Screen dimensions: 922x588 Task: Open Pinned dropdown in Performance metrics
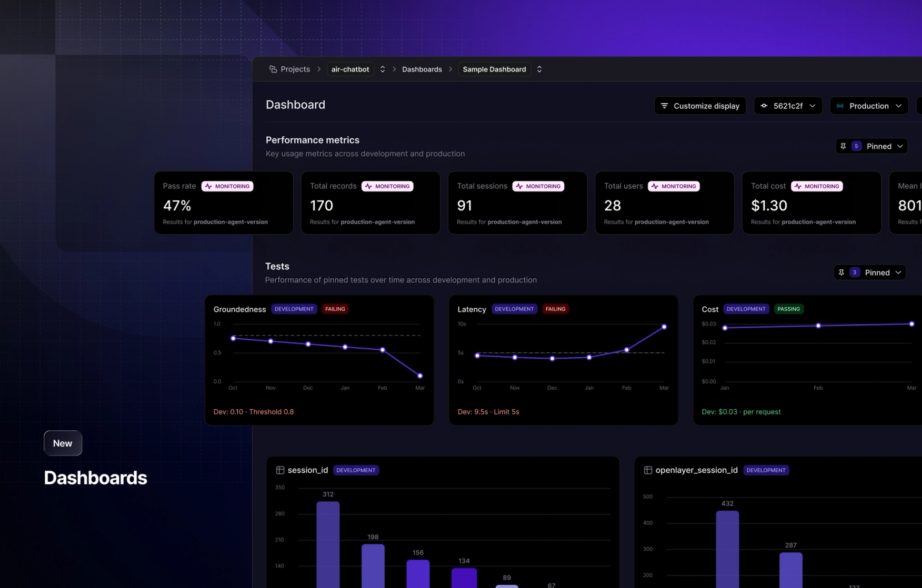coord(871,146)
